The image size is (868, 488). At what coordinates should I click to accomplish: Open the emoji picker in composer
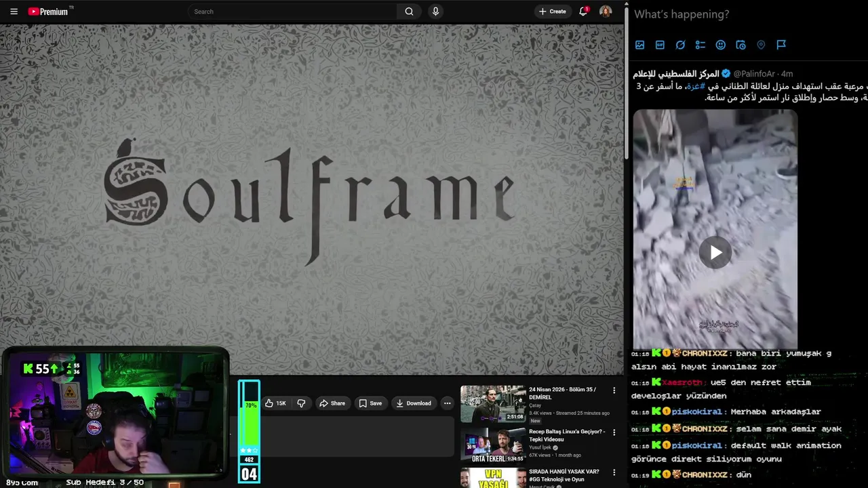point(721,45)
